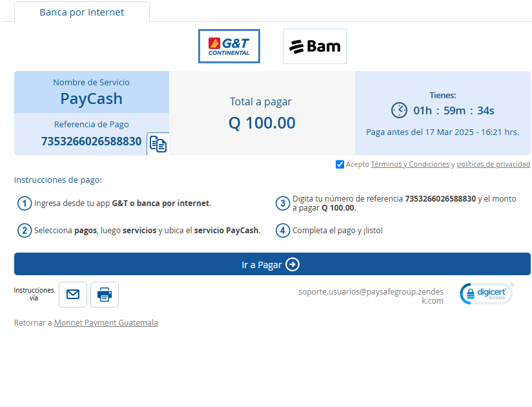Print the payment instructions

[105, 295]
